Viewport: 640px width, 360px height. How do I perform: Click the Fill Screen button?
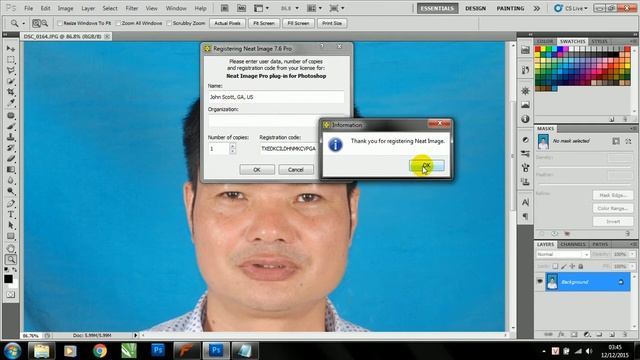point(298,23)
